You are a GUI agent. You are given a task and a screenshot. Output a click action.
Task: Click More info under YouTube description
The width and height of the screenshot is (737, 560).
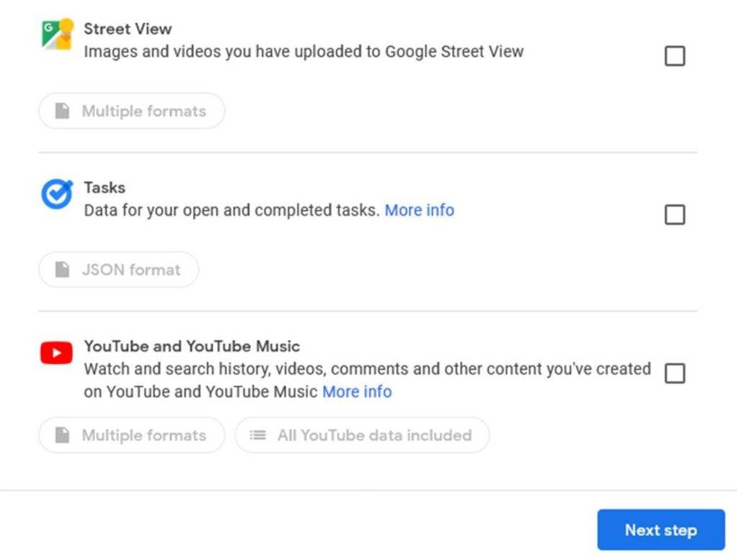pos(357,391)
